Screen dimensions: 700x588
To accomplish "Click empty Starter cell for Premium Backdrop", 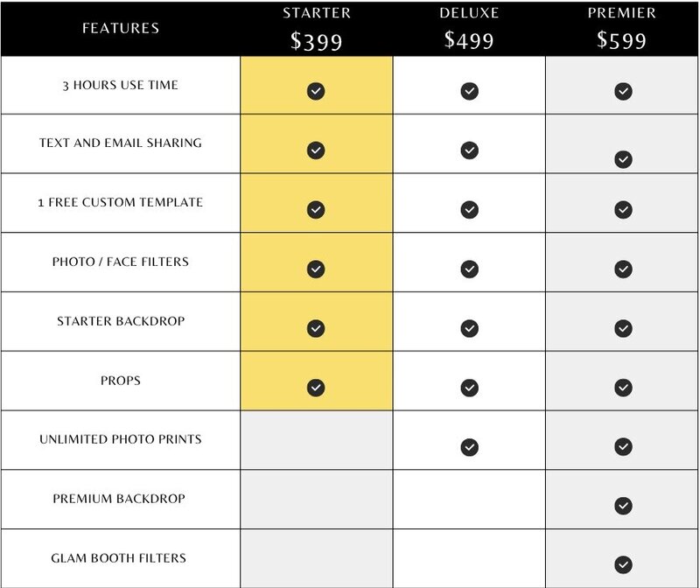I will pos(317,499).
